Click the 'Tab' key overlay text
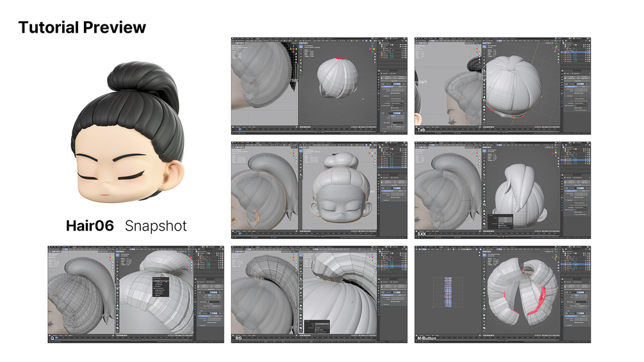This screenshot has width=644, height=362. pyautogui.click(x=421, y=129)
